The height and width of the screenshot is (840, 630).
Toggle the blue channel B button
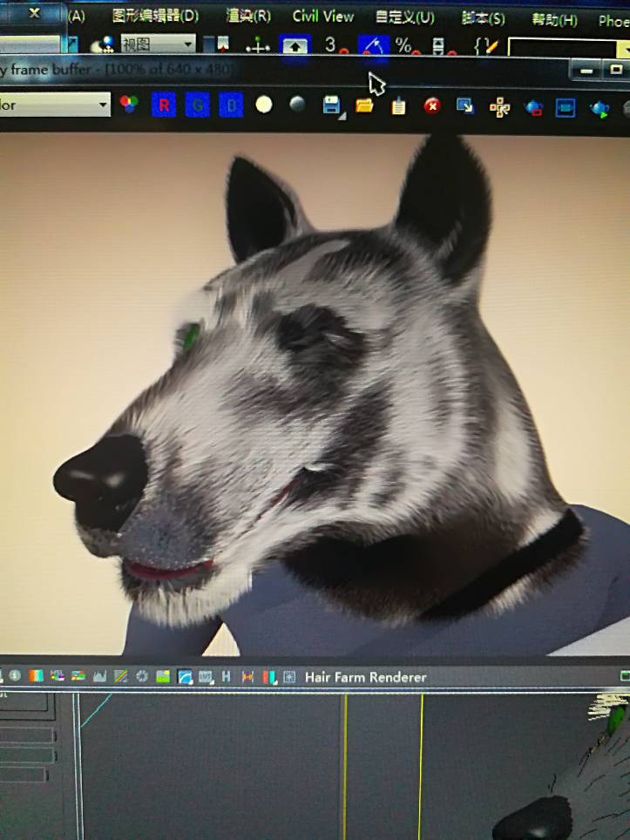point(231,105)
